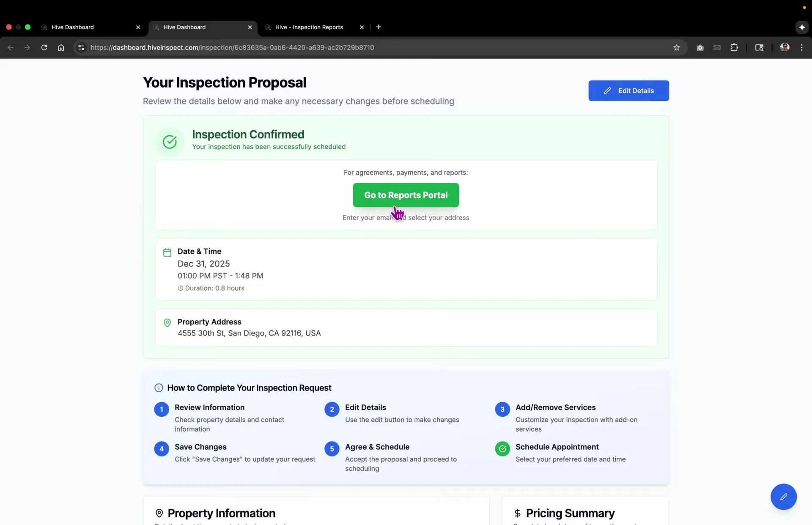Click the mail envelope extension icon

pyautogui.click(x=717, y=47)
